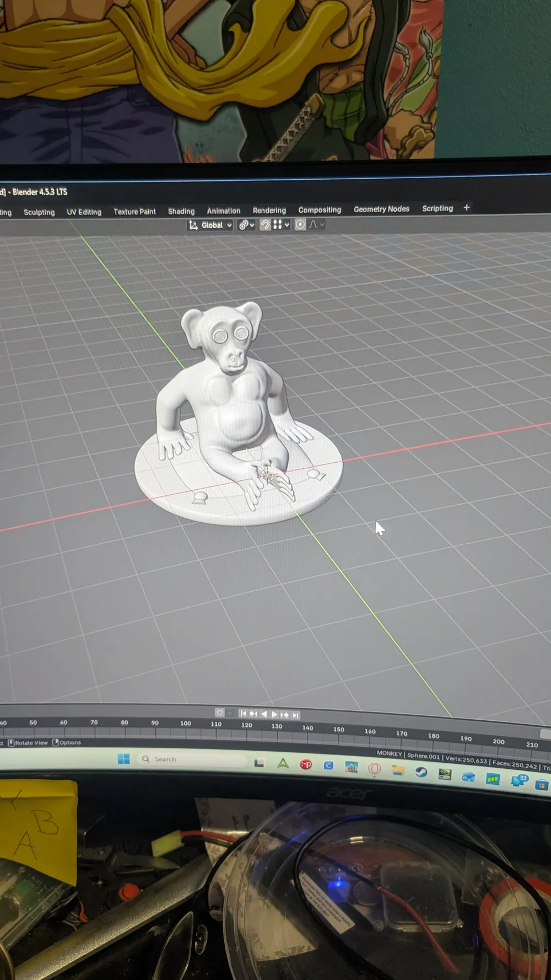Click the Options status bar hint
Viewport: 551px width, 980px height.
coord(67,742)
